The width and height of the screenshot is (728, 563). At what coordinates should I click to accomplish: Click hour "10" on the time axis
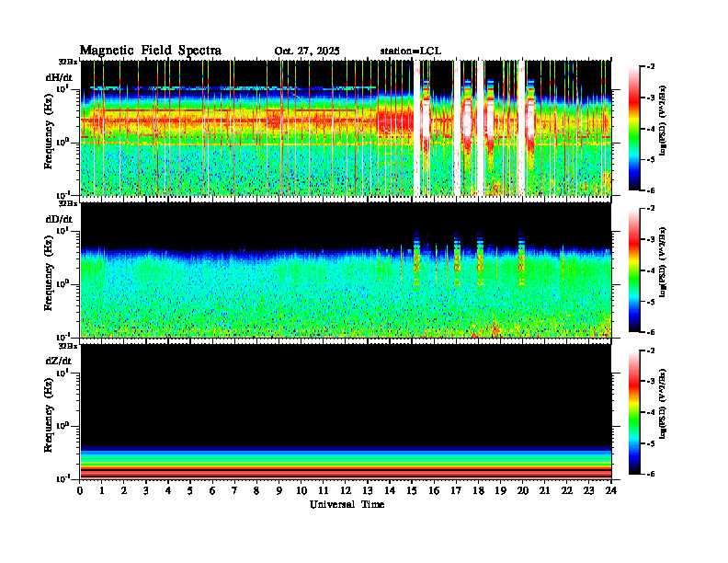(x=301, y=490)
